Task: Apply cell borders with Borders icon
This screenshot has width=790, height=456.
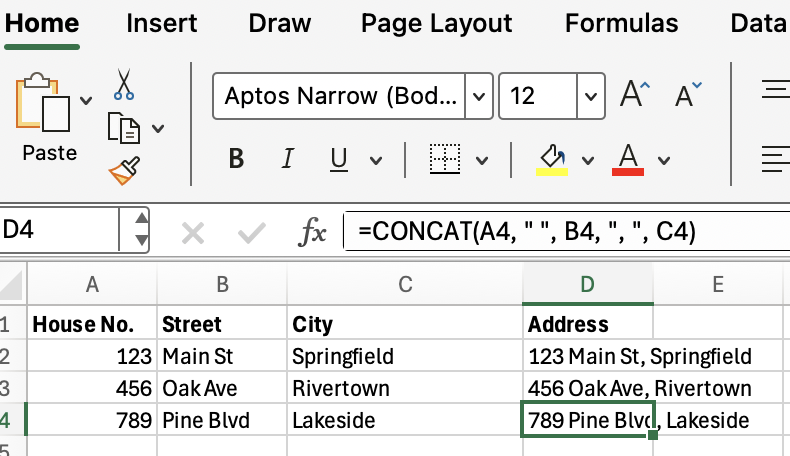Action: tap(445, 159)
